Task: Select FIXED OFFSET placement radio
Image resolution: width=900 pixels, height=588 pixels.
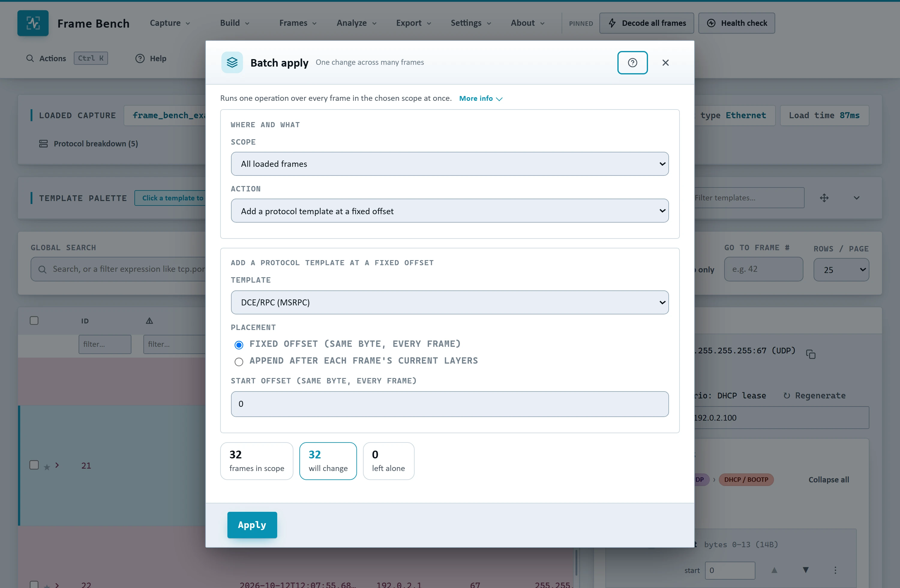Action: [x=238, y=344]
